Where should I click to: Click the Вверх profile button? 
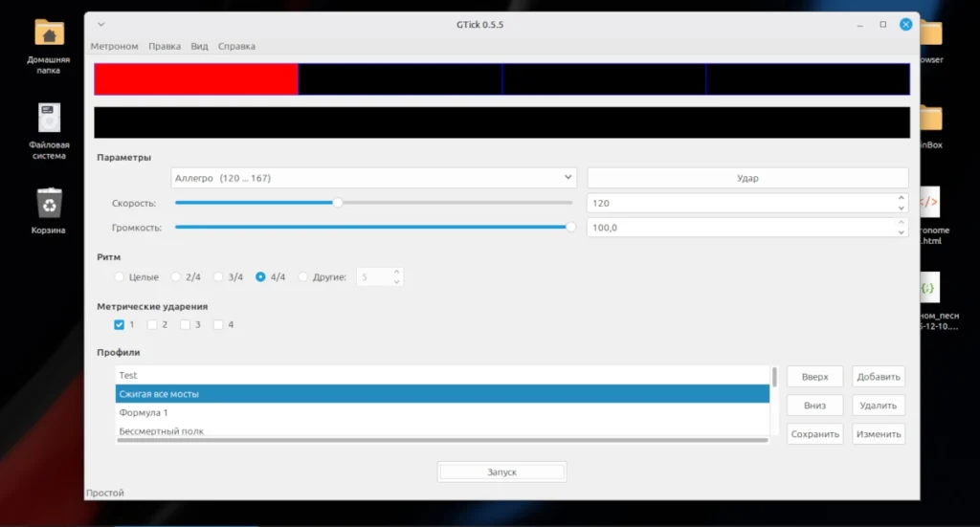click(815, 377)
